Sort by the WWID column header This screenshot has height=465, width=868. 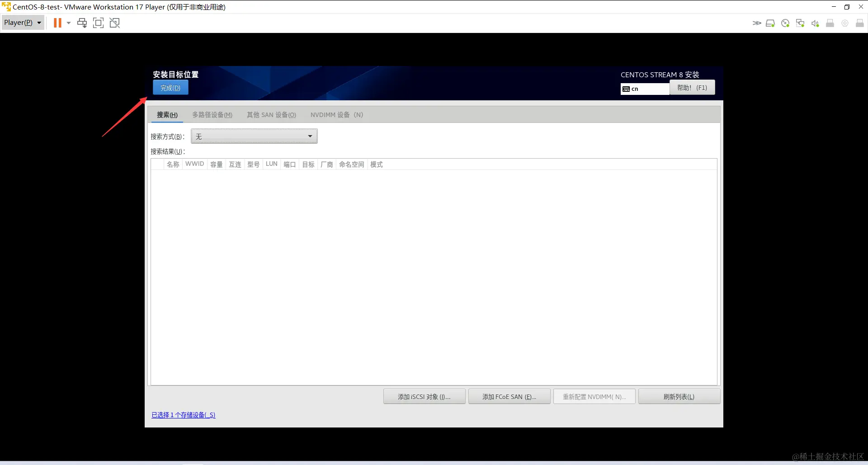pyautogui.click(x=195, y=164)
